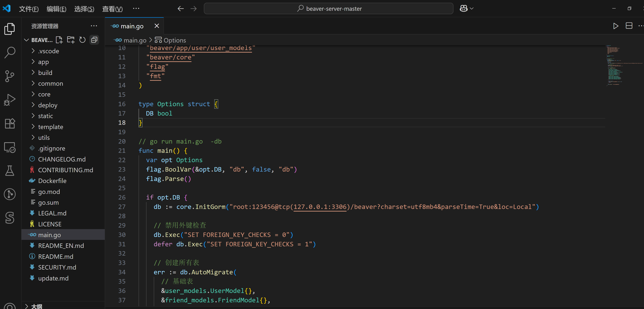Open Copilot dropdown arrow
The width and height of the screenshot is (644, 309).
[x=472, y=9]
